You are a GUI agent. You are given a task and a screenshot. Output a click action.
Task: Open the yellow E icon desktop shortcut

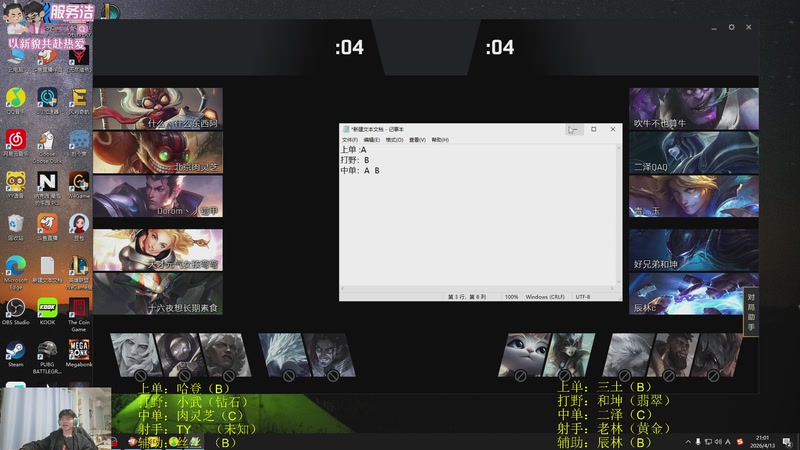click(x=79, y=101)
